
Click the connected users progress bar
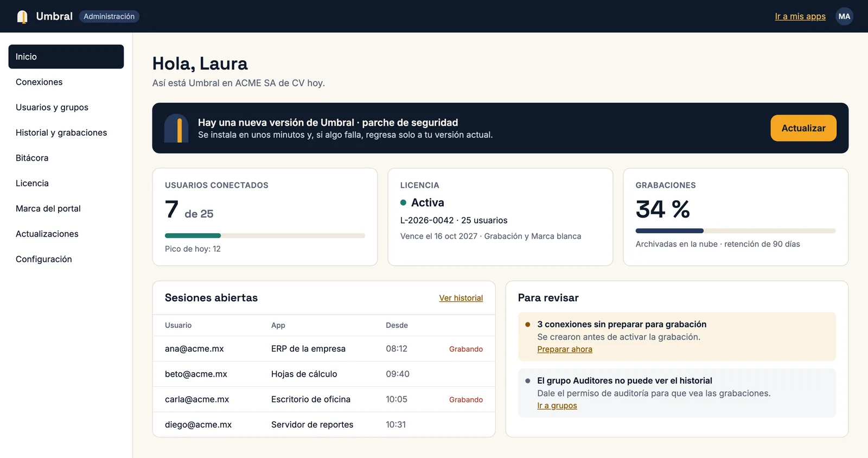(265, 236)
